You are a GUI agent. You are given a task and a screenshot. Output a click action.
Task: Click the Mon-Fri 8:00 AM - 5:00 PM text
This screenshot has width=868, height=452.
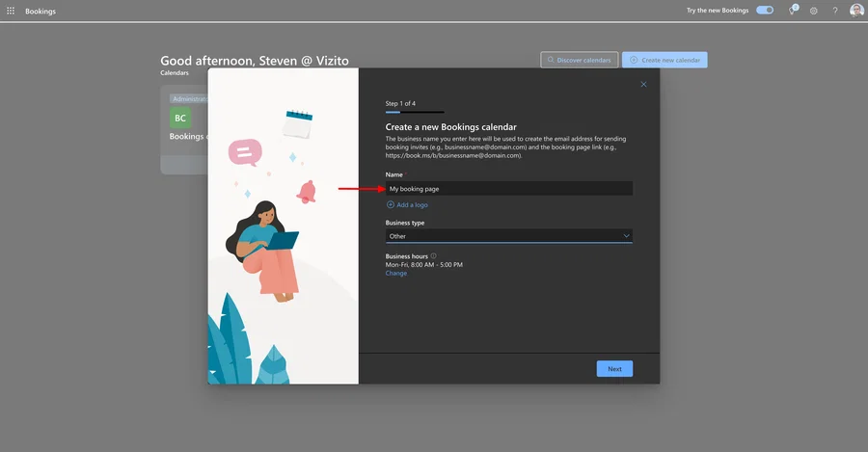[424, 264]
